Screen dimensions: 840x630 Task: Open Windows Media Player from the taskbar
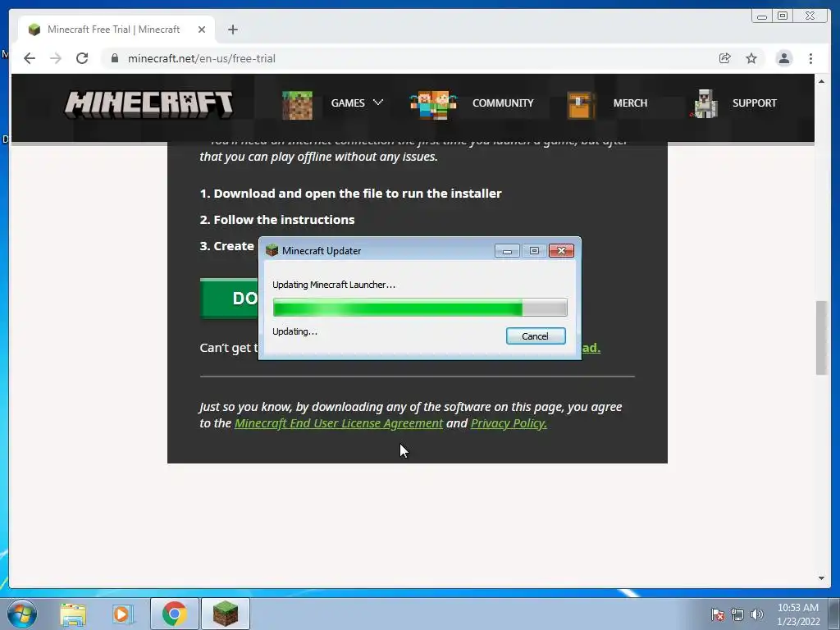pyautogui.click(x=123, y=614)
